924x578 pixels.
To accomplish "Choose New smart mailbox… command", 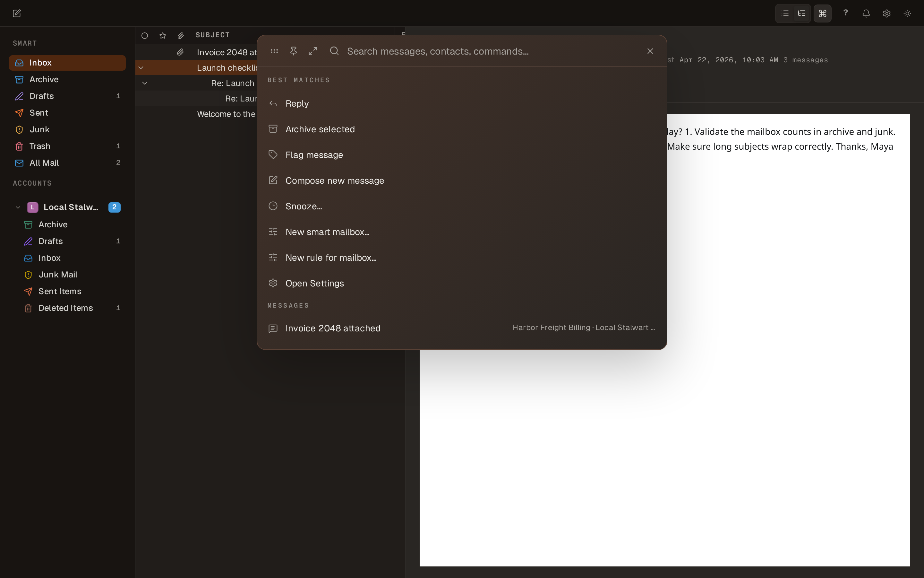I will point(462,232).
